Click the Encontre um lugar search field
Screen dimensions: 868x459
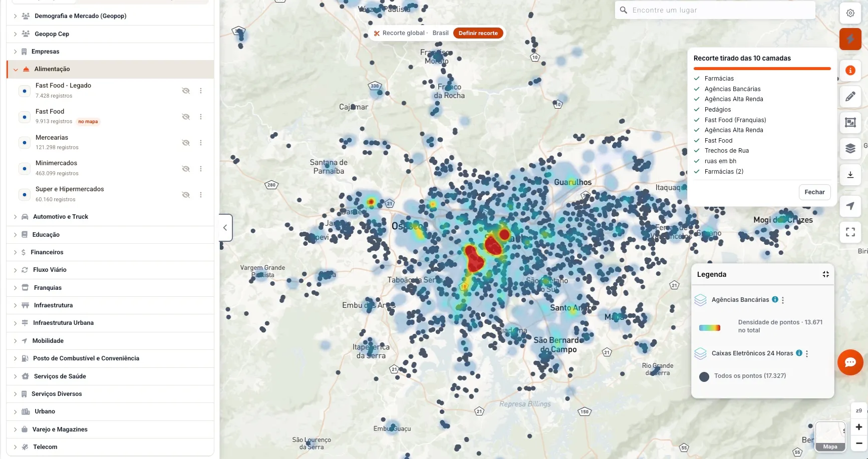click(715, 10)
